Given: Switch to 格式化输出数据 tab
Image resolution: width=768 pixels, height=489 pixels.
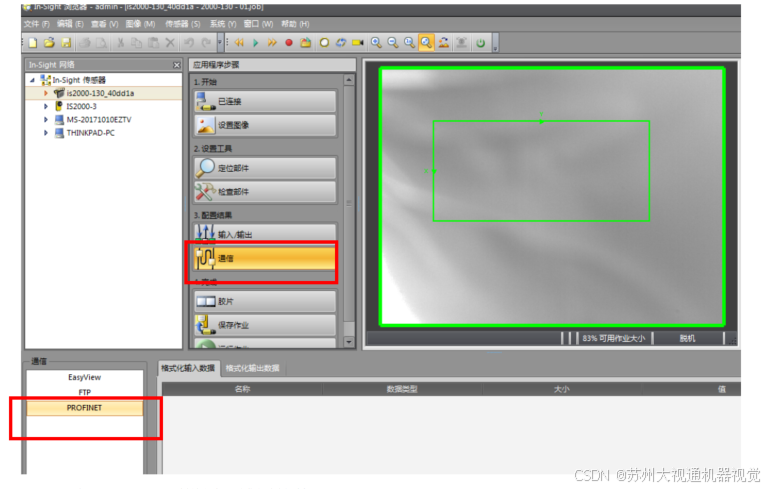Looking at the screenshot, I should point(253,368).
